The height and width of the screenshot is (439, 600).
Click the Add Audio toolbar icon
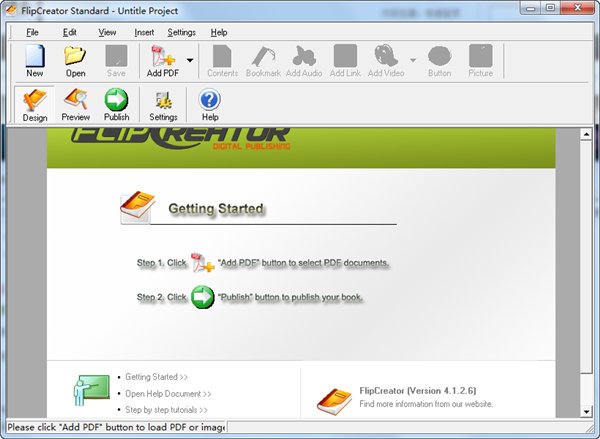[304, 60]
